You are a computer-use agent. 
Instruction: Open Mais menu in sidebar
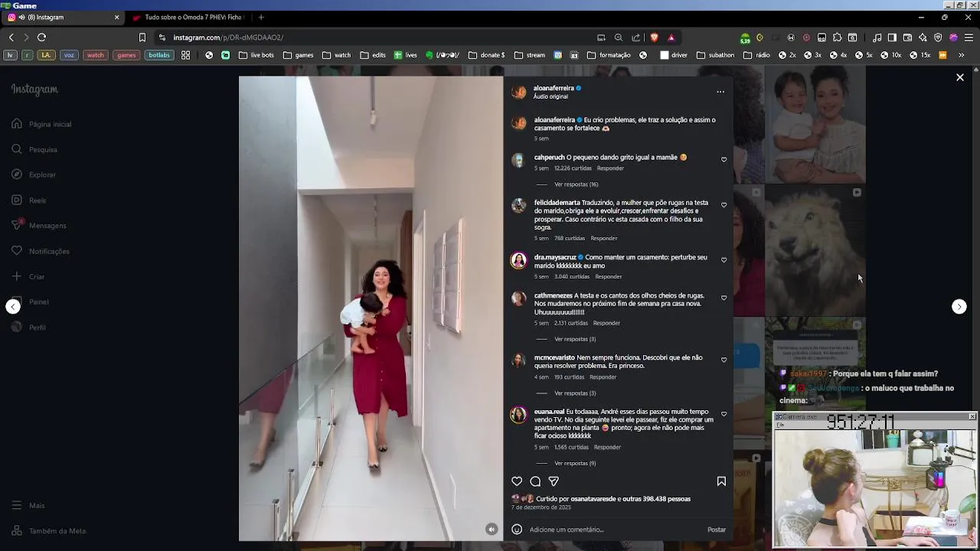coord(28,506)
